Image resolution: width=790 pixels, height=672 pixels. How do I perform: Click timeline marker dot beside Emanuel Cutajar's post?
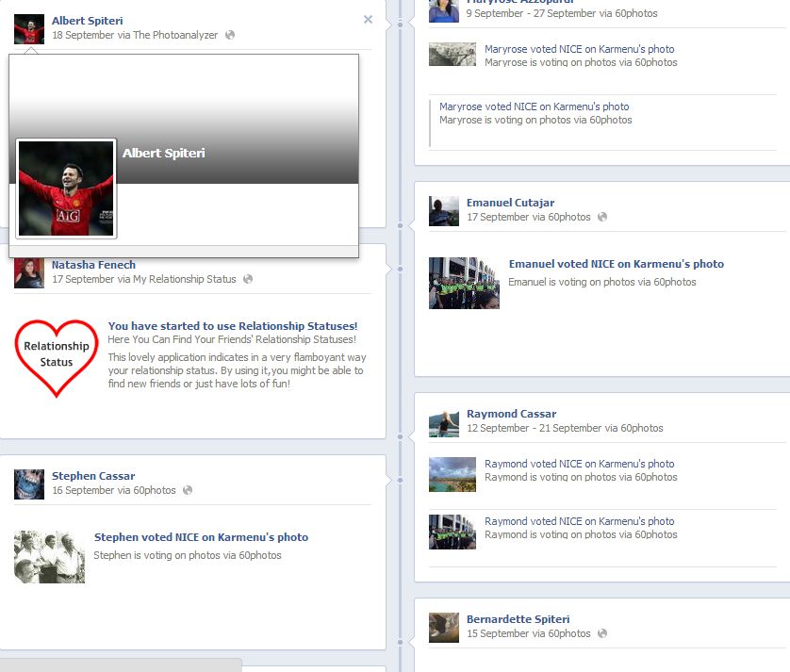(x=401, y=225)
